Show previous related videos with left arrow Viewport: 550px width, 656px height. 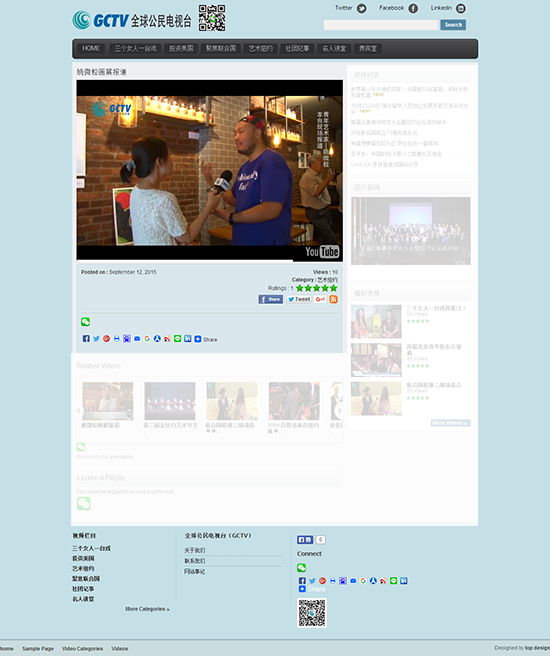click(x=79, y=410)
